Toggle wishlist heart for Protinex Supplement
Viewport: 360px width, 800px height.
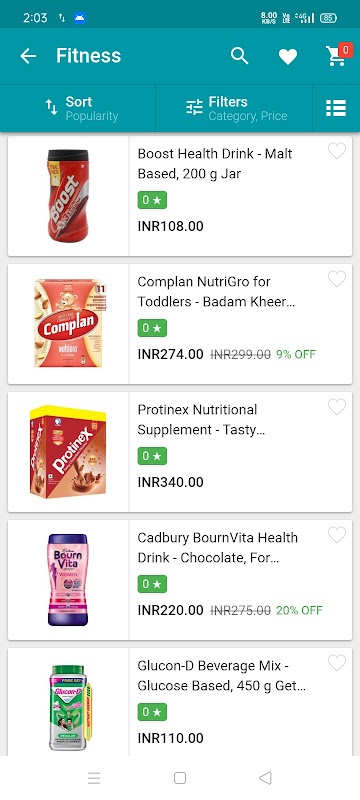tap(337, 407)
